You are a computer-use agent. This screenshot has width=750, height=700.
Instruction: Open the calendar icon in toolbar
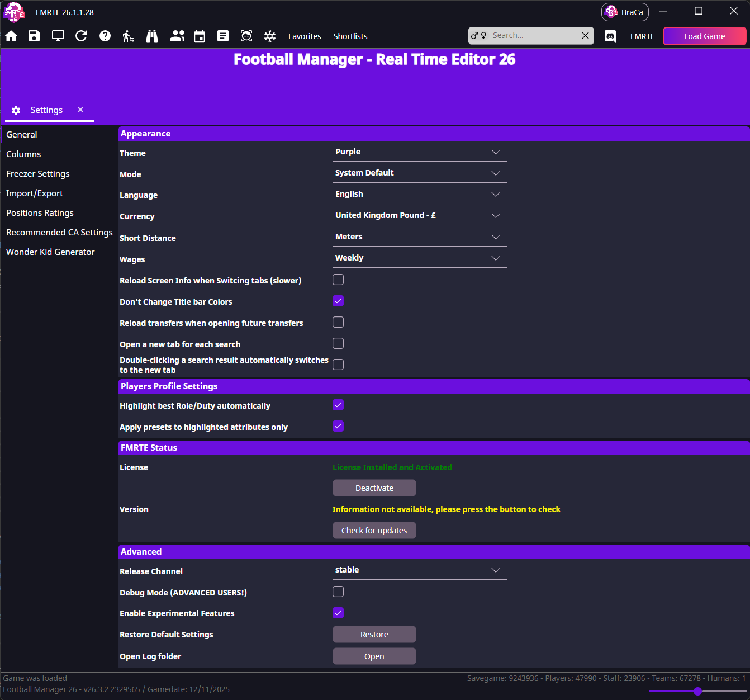click(x=200, y=36)
